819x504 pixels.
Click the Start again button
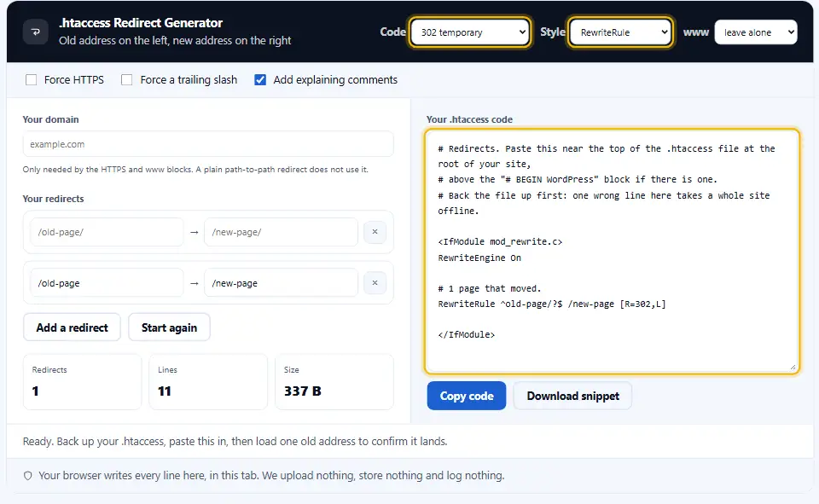coord(169,327)
